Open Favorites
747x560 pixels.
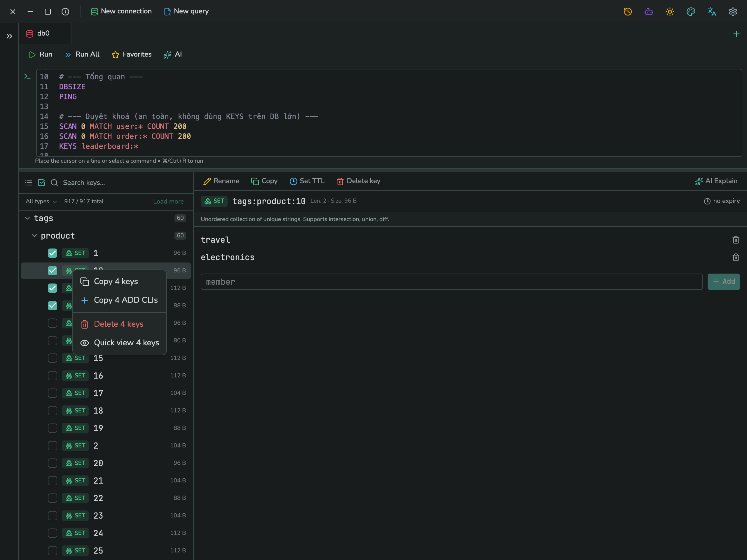coord(131,54)
